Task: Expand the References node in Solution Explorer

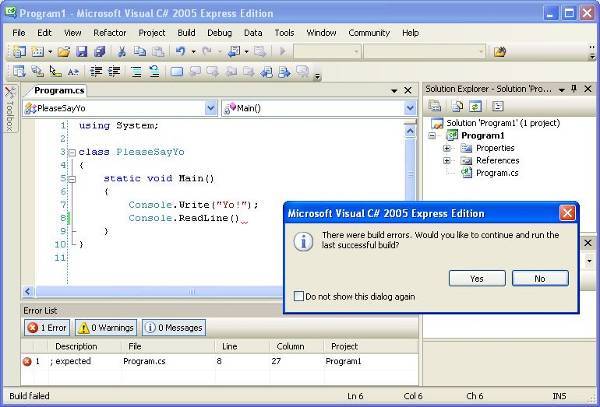Action: tap(446, 161)
